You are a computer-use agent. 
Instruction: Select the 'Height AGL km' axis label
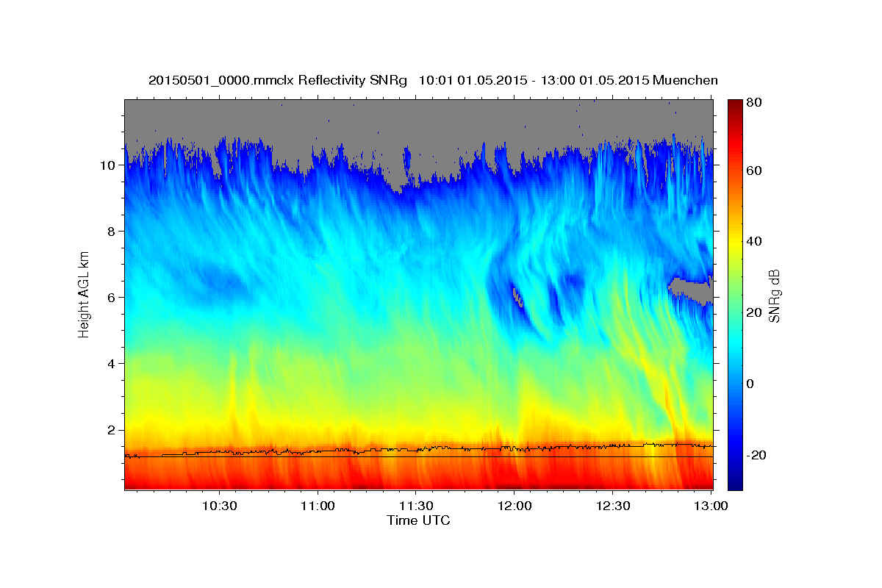(84, 294)
